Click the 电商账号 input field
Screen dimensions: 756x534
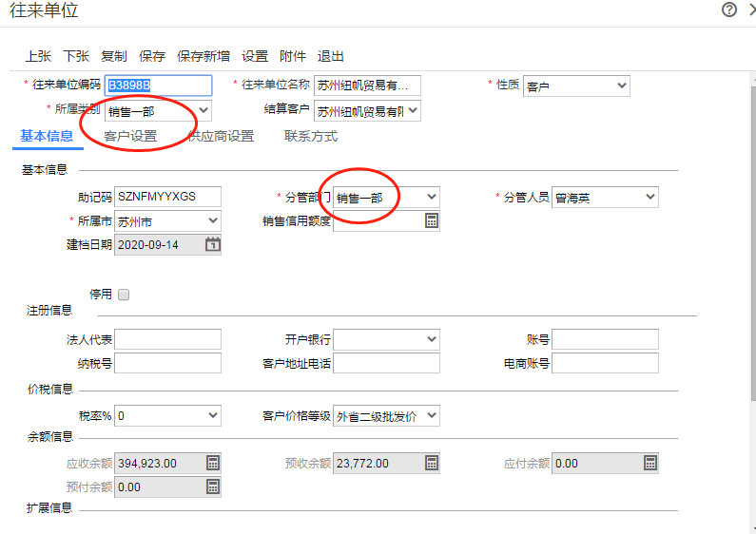click(605, 363)
